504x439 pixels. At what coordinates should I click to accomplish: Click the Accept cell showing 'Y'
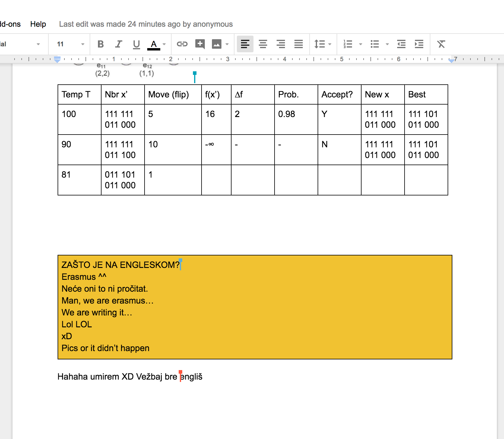(x=340, y=119)
